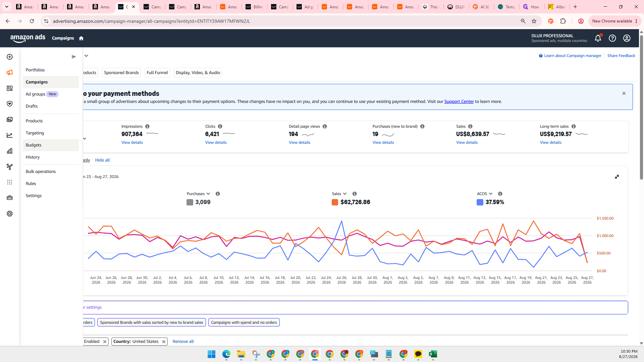Open the Support Center link
The height and width of the screenshot is (362, 644).
pyautogui.click(x=459, y=102)
